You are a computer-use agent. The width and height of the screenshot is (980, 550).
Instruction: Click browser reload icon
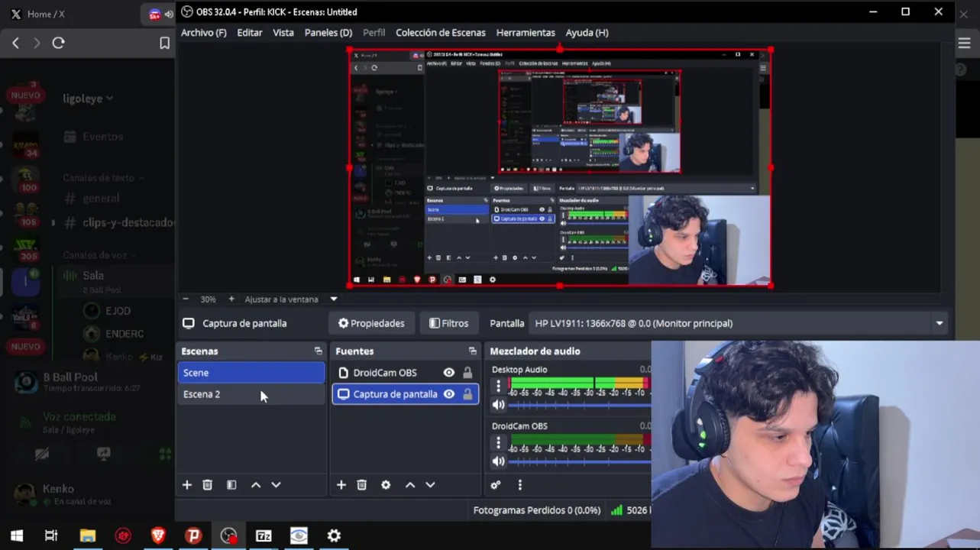(58, 44)
